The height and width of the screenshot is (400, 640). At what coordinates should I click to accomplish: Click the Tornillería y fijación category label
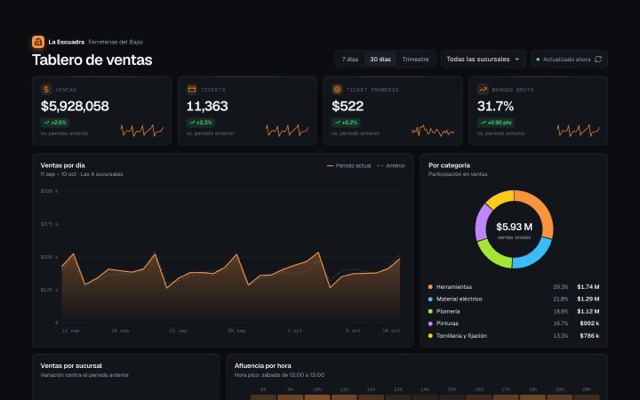pyautogui.click(x=462, y=336)
